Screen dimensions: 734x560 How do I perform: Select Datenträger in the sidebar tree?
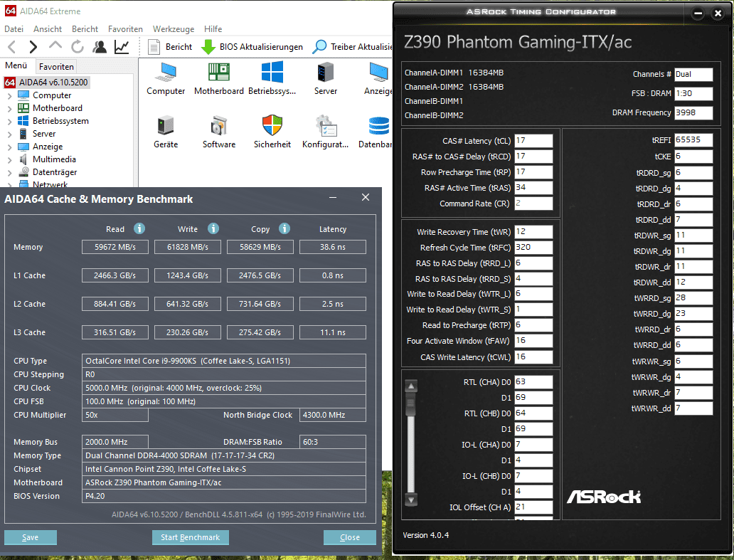point(54,172)
